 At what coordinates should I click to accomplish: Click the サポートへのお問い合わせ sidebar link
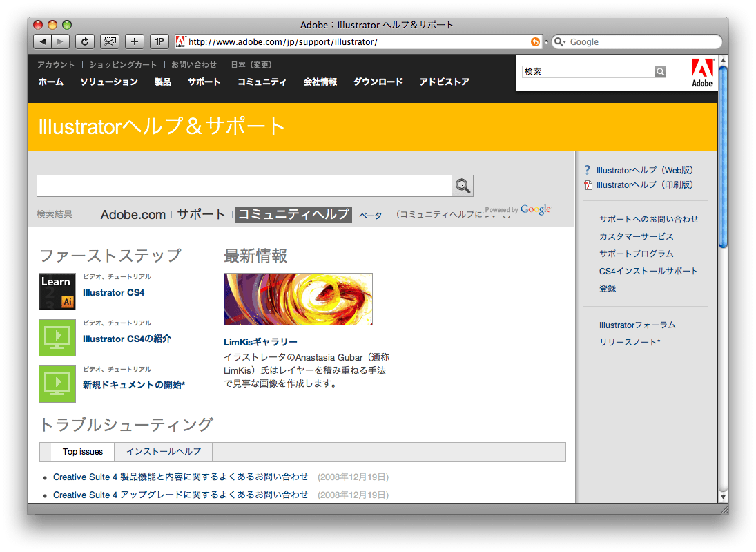pyautogui.click(x=648, y=219)
